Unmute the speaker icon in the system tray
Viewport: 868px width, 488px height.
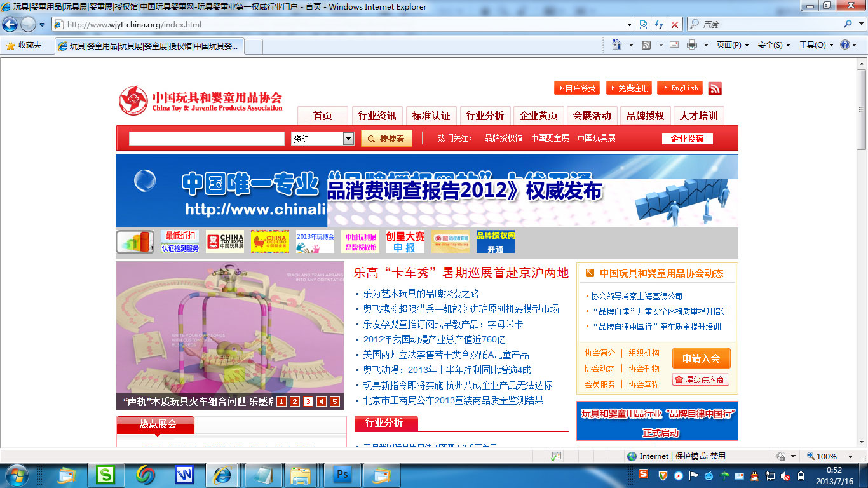(x=785, y=475)
